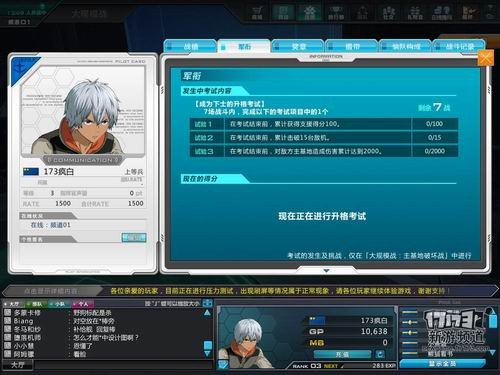Viewport: 500px width, 375px height.
Task: Expand the panel via bottom down arrow
Action: [x=326, y=271]
